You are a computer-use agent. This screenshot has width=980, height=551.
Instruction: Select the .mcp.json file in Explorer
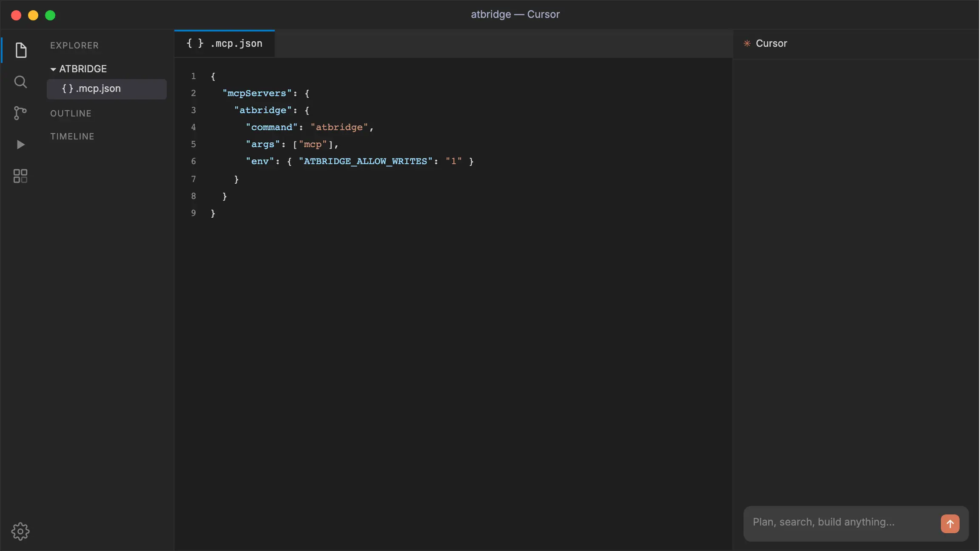pyautogui.click(x=107, y=89)
